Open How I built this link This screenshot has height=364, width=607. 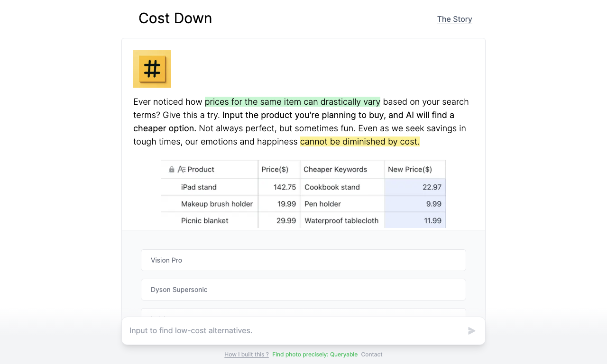point(247,355)
